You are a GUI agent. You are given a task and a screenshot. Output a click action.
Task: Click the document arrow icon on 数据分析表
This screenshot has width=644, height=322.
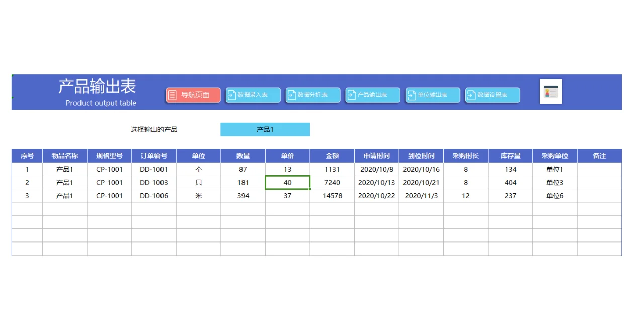(x=292, y=95)
